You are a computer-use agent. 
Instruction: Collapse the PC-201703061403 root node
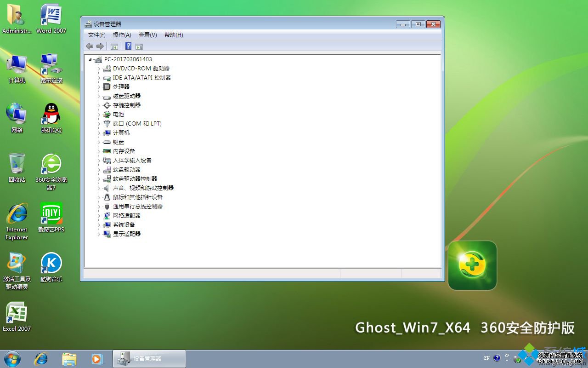point(90,59)
